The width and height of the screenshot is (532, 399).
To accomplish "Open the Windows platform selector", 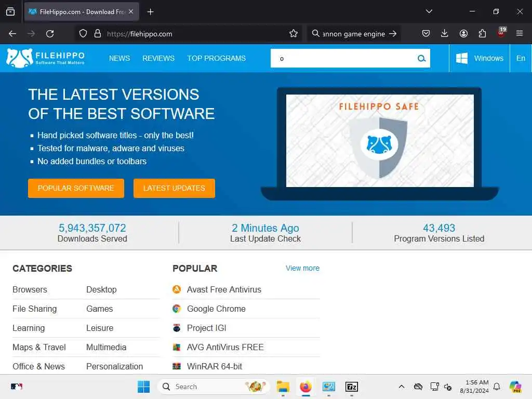I will pyautogui.click(x=480, y=58).
